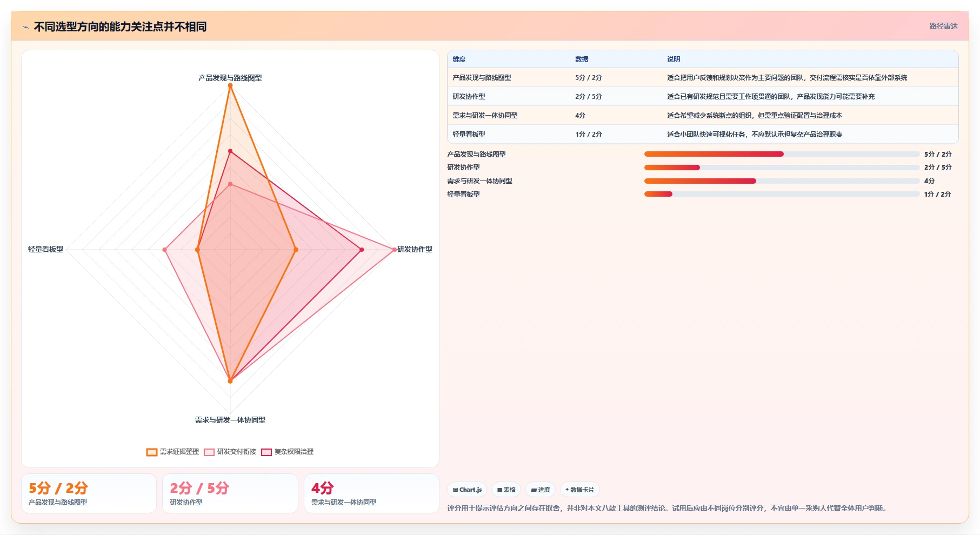Image resolution: width=980 pixels, height=535 pixels.
Task: Click description starting 适合小团队快速可视化任务
Action: click(755, 135)
